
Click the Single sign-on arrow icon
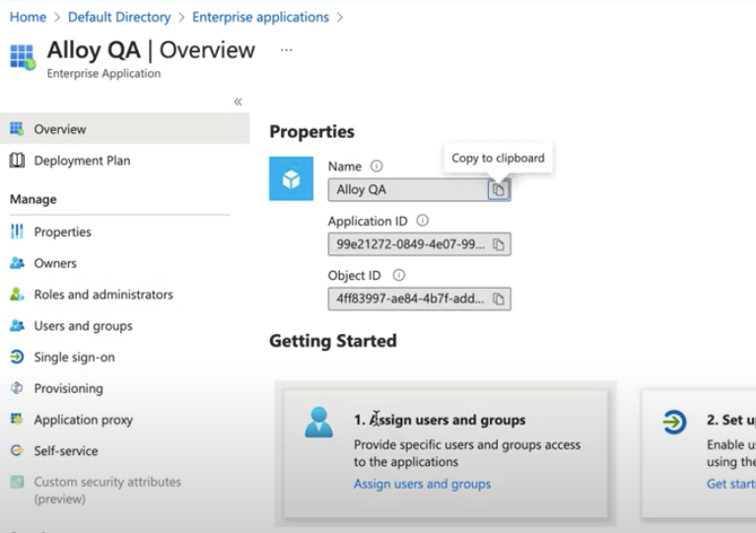coord(17,357)
